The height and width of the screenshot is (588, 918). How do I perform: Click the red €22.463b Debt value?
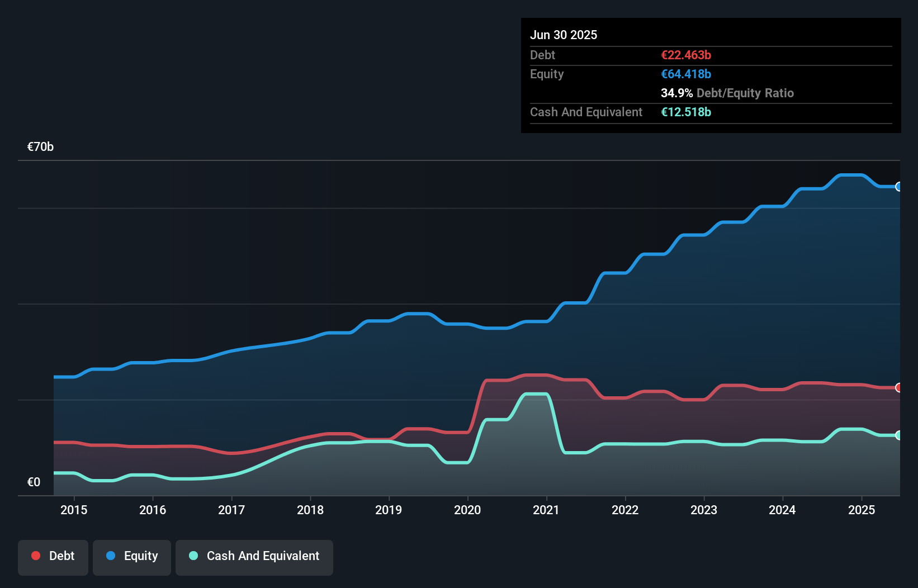(x=685, y=55)
